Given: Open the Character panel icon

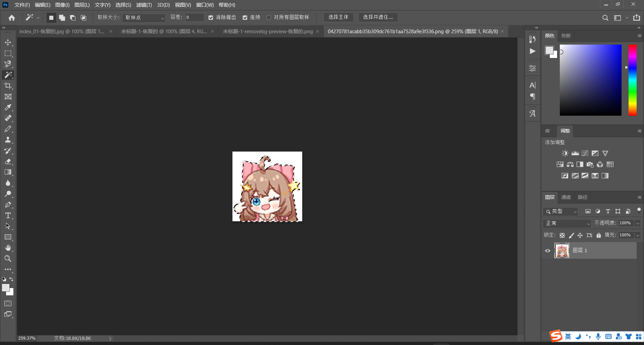Looking at the screenshot, I should [532, 85].
